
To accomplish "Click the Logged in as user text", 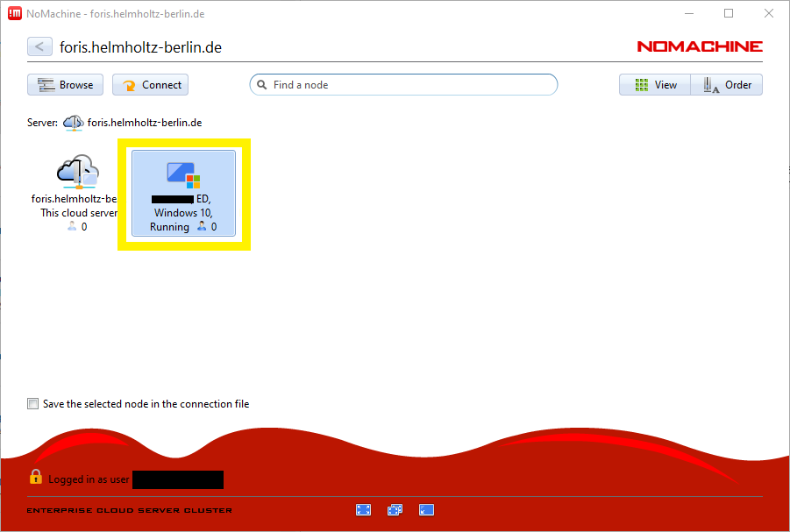I will pos(89,479).
